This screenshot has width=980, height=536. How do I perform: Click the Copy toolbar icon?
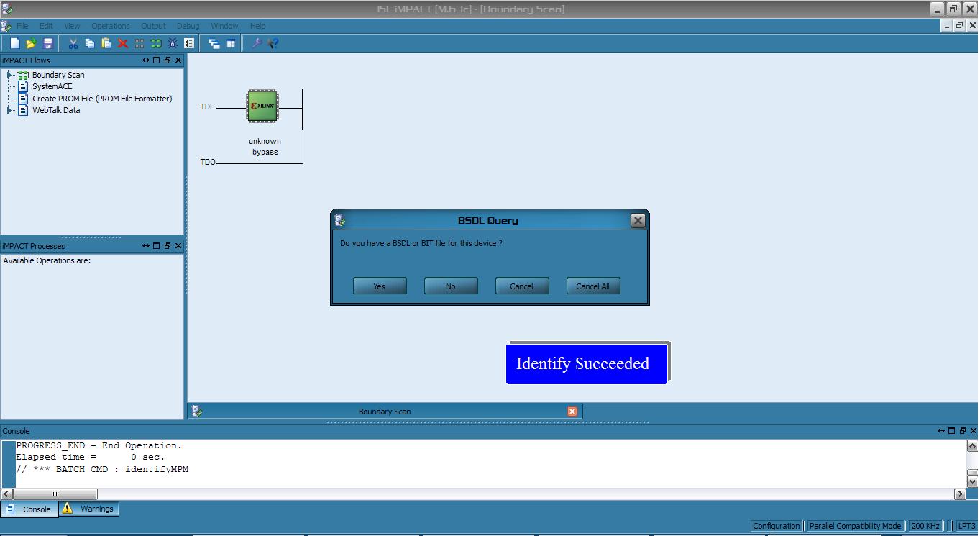[89, 43]
